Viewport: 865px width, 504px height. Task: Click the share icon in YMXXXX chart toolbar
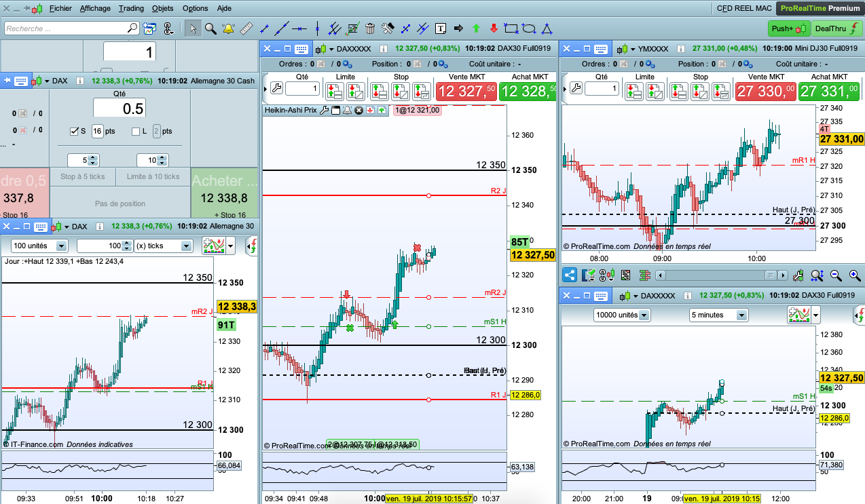(x=570, y=275)
